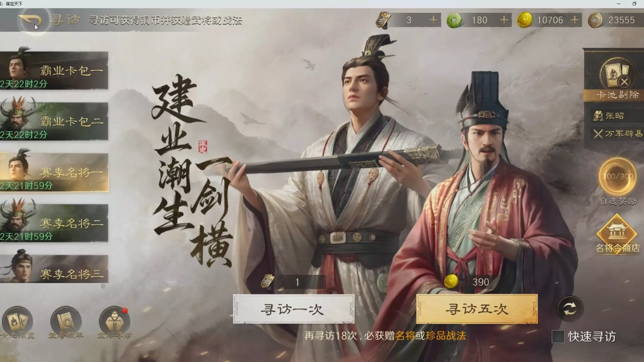Image resolution: width=644 pixels, height=362 pixels.
Task: Open the 卡池预览 card pool preview icon
Action: [x=17, y=321]
